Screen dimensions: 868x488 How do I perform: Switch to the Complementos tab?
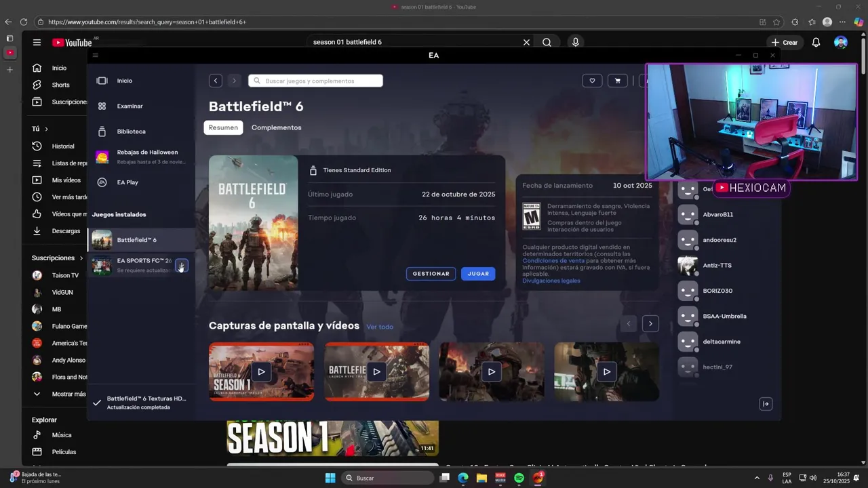(x=276, y=127)
